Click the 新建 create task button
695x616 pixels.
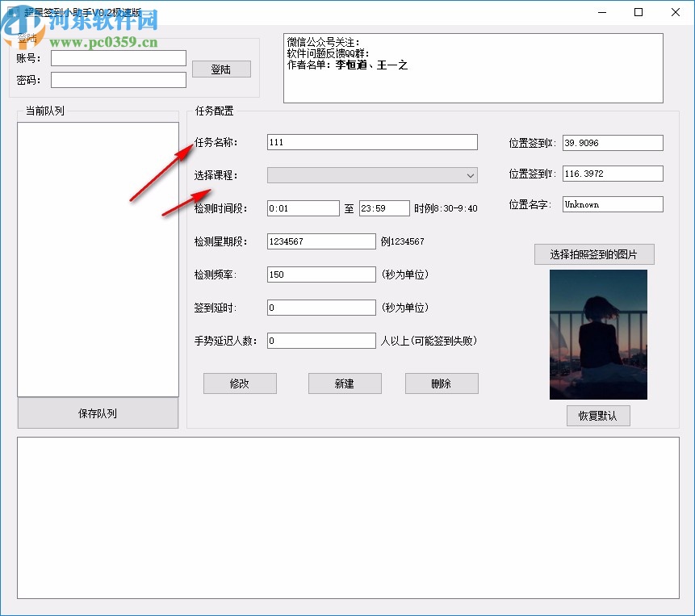344,383
